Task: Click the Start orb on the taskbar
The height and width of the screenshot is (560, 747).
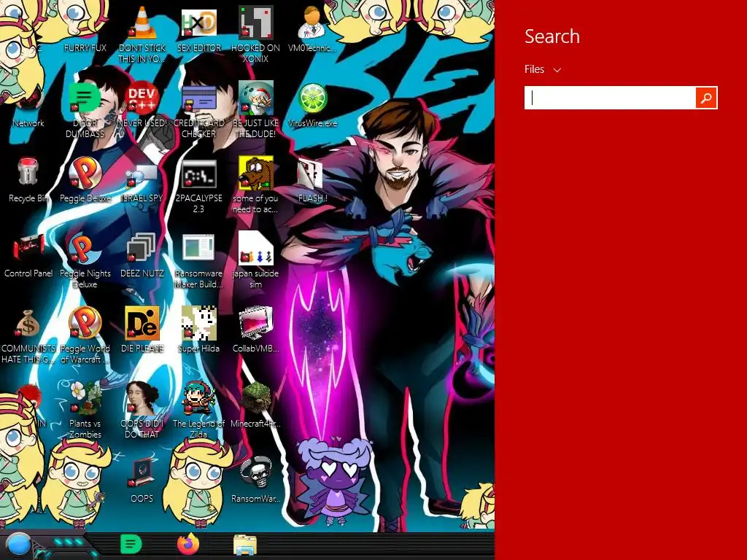Action: tap(18, 545)
